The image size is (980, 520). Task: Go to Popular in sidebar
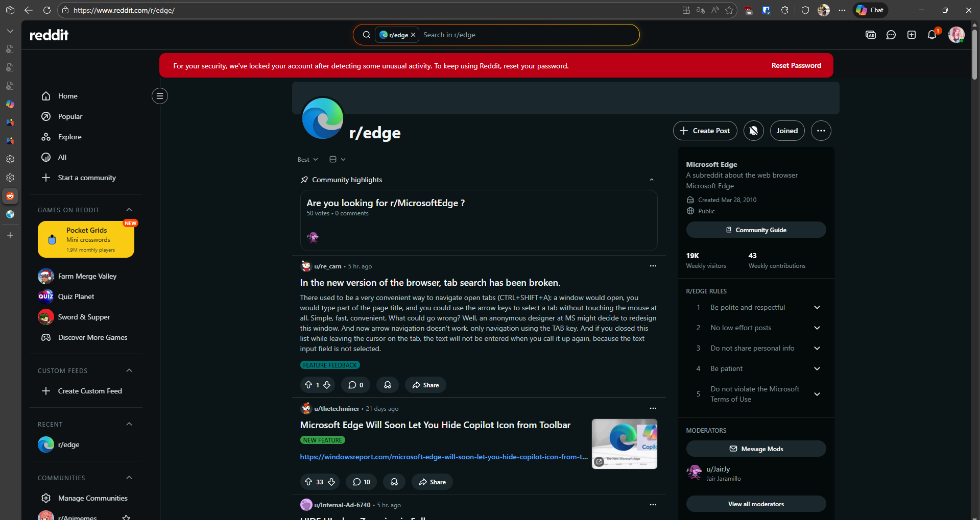70,116
